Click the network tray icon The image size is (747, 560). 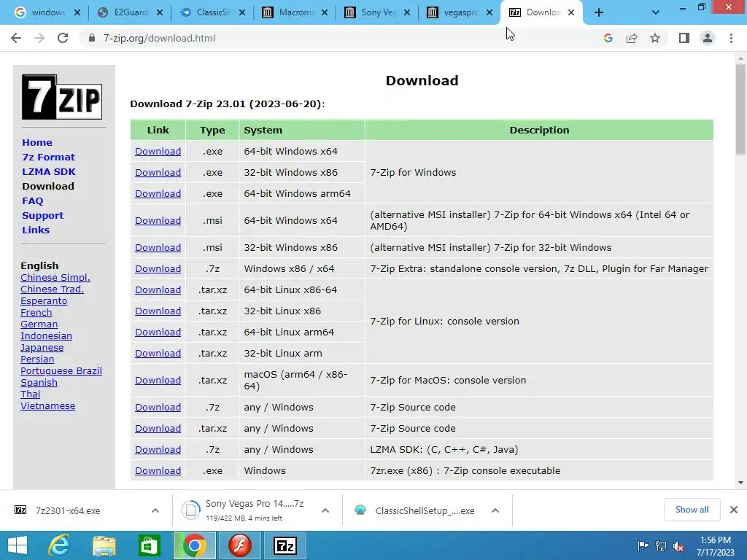click(x=661, y=546)
